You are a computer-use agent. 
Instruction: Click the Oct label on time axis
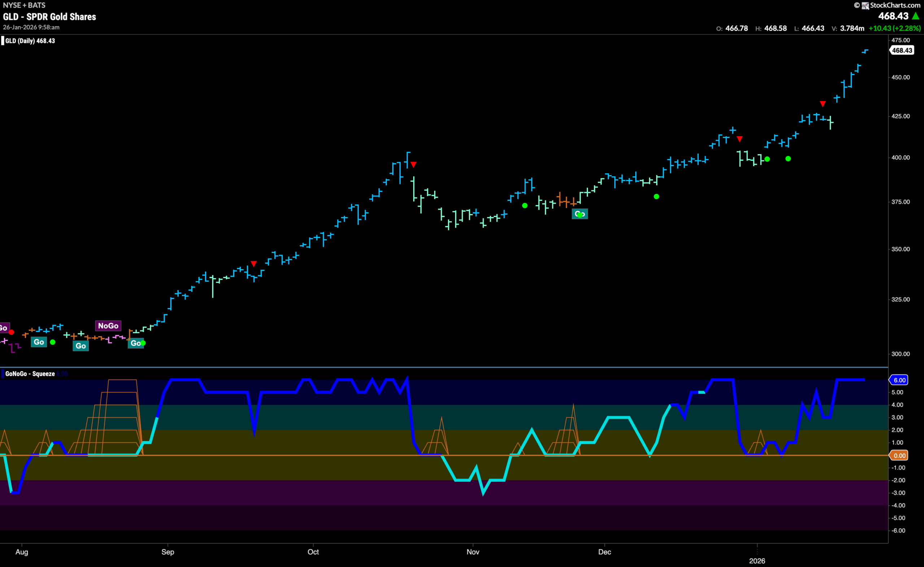[313, 552]
